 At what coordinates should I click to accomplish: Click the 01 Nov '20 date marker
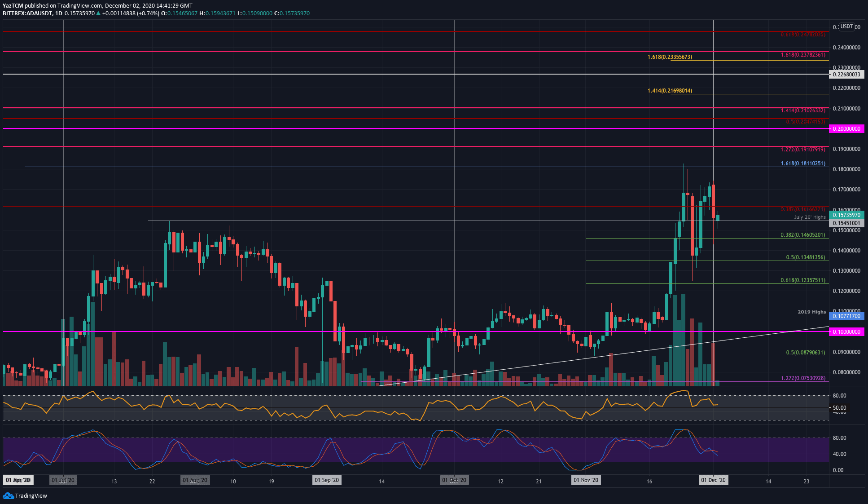(x=586, y=480)
